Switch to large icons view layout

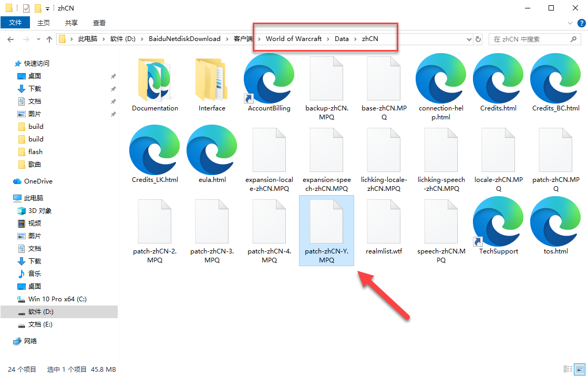tap(580, 369)
